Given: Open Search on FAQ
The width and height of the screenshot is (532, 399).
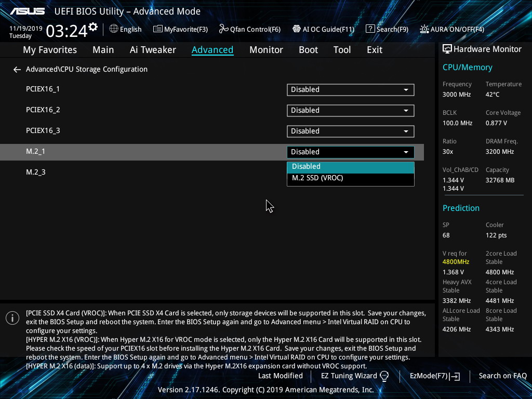Looking at the screenshot, I should tap(502, 376).
